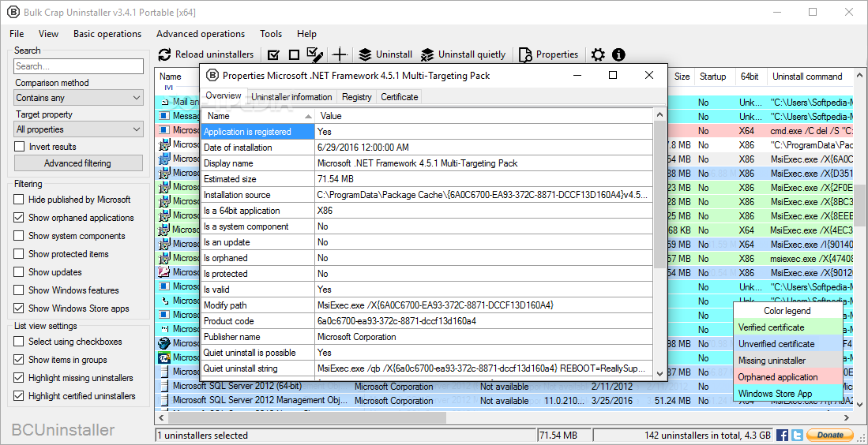Disable Show orphaned applications checkbox
The image size is (868, 445).
click(x=19, y=218)
